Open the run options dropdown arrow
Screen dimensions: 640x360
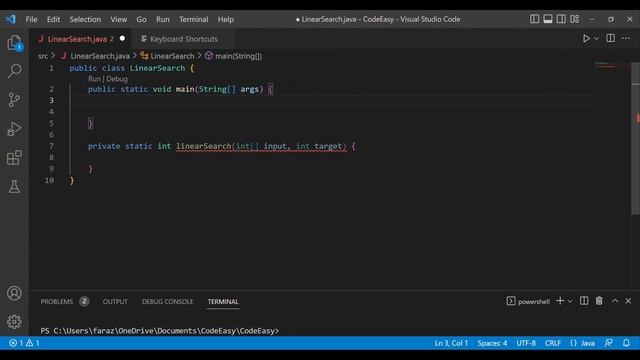pyautogui.click(x=596, y=38)
